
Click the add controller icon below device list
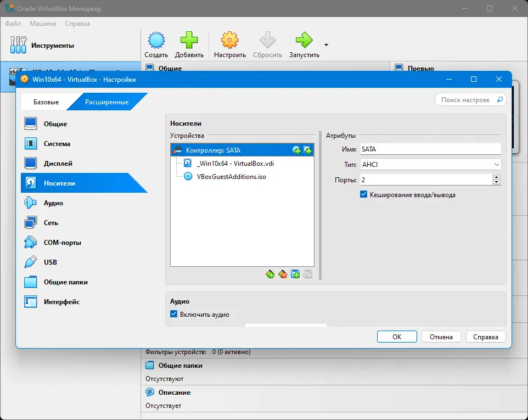(269, 275)
